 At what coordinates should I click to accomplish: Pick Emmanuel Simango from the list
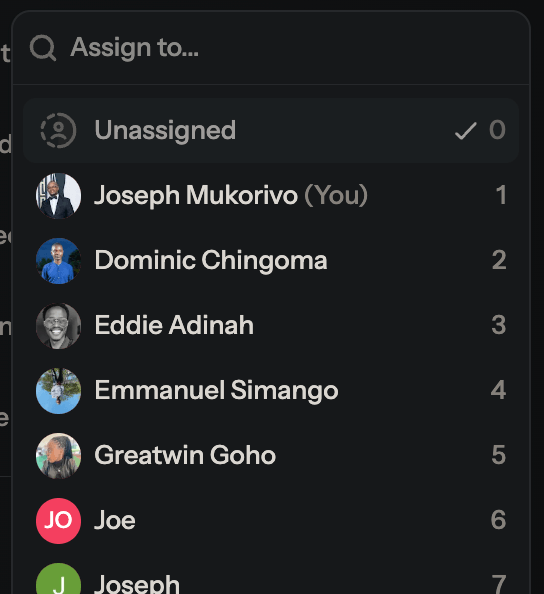point(271,391)
